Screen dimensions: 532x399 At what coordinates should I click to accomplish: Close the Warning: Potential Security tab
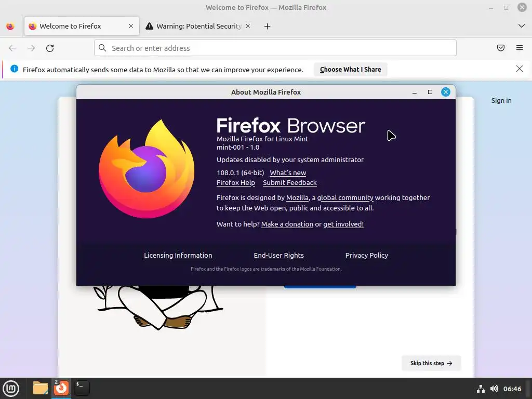point(248,26)
